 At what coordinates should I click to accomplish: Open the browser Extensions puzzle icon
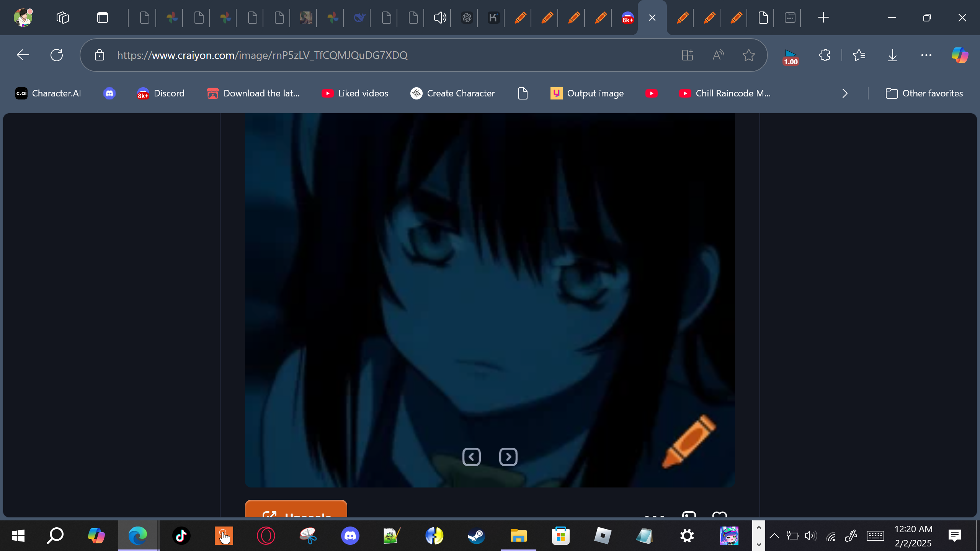[x=825, y=55]
